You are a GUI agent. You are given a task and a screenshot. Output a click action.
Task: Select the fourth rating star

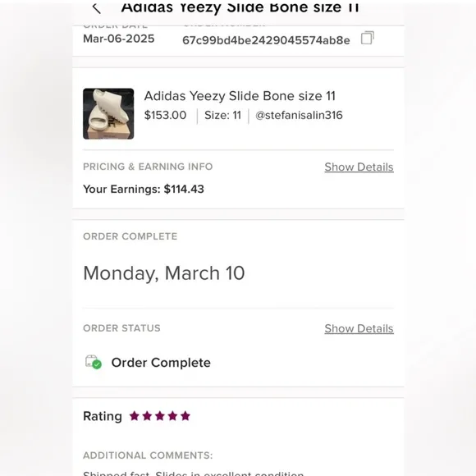tap(172, 416)
